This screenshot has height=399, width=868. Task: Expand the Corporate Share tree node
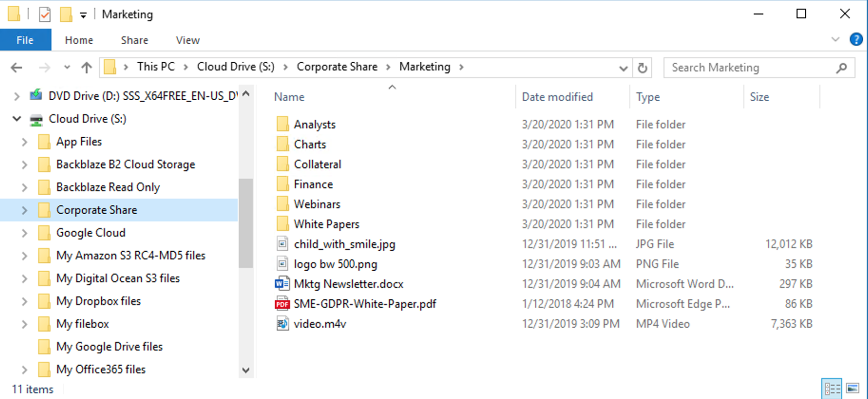pyautogui.click(x=24, y=210)
